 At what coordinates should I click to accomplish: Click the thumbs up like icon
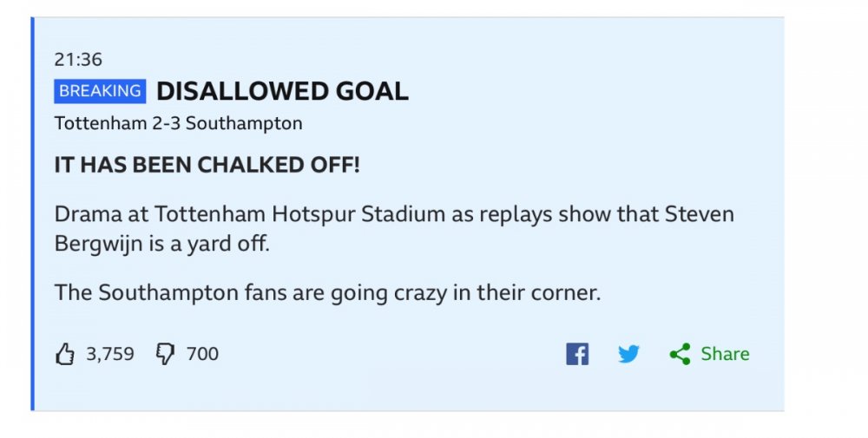(65, 354)
